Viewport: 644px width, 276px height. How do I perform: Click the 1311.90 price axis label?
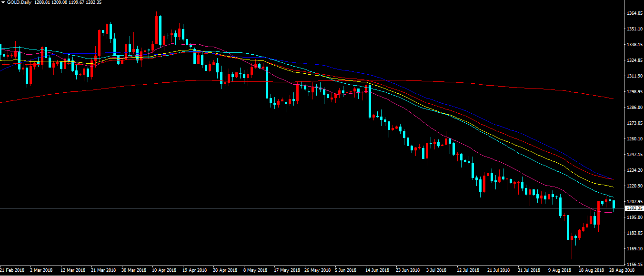[x=636, y=76]
